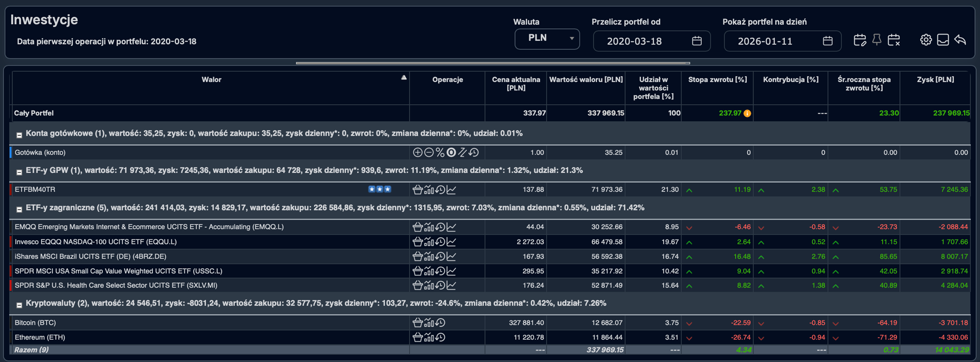
Task: Click the percent icon in the Gotówka row
Action: 440,153
